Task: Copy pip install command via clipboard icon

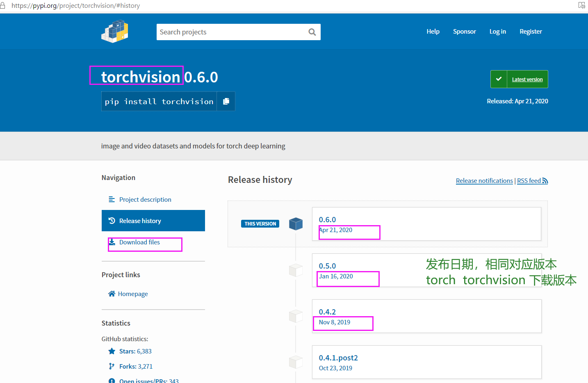Action: [x=226, y=101]
